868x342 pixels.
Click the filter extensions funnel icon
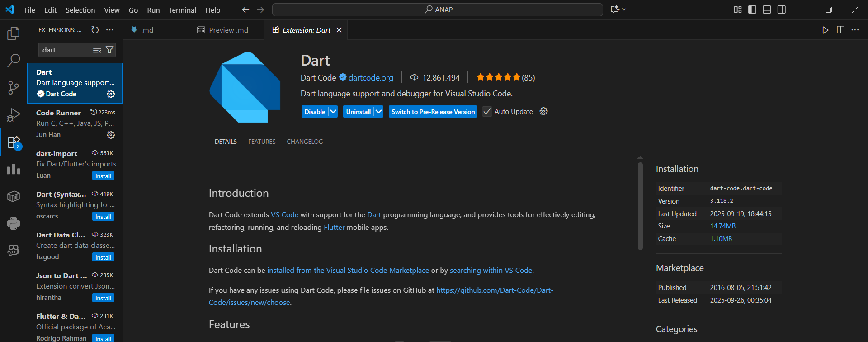click(x=109, y=50)
